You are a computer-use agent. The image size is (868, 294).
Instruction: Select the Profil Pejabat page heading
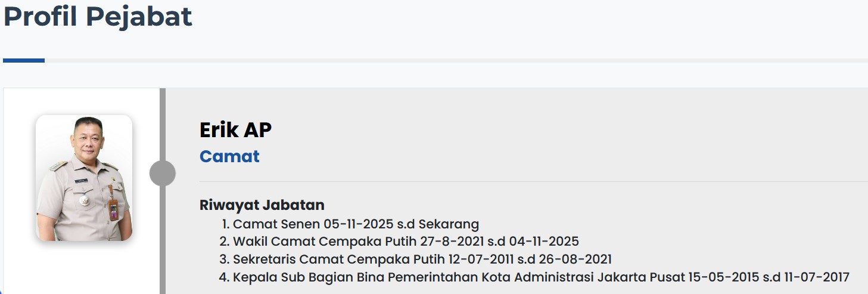98,17
